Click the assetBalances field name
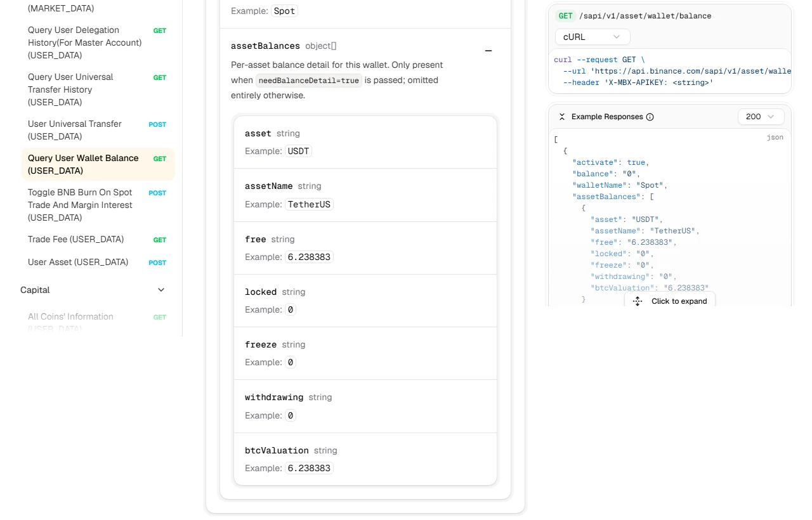This screenshot has width=812, height=520. (265, 46)
